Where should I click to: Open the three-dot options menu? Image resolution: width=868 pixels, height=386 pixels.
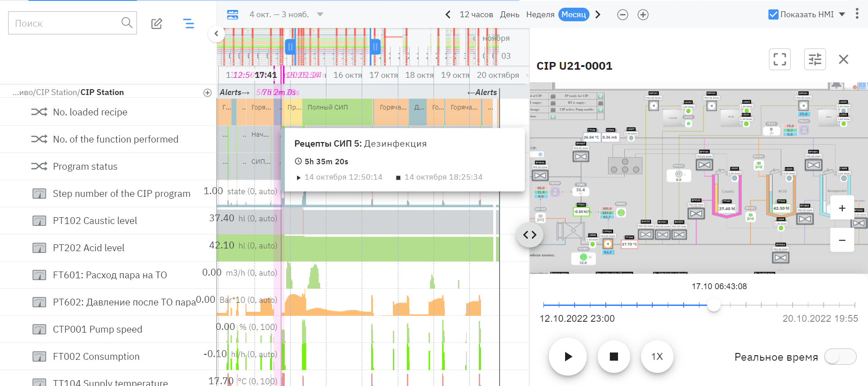click(857, 14)
